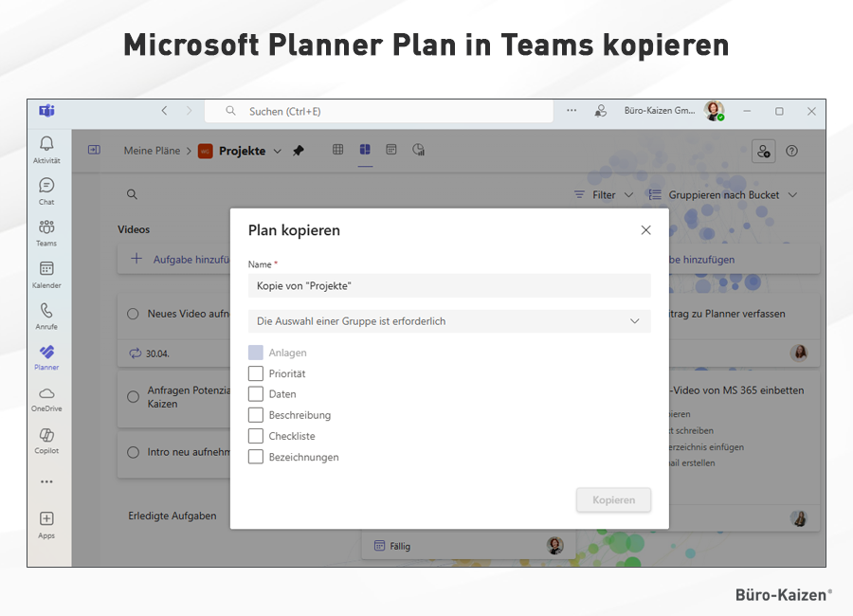Viewport: 853px width, 616px height.
Task: Open the group selection dropdown
Action: pyautogui.click(x=449, y=321)
